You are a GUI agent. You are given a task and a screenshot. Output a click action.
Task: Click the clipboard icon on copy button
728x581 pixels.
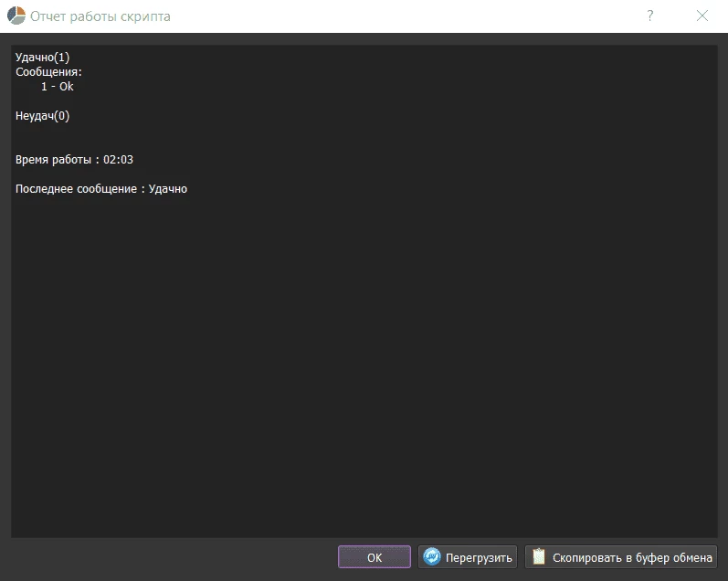539,556
